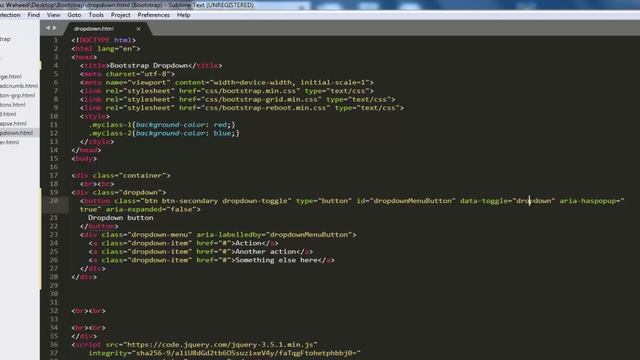Click 'class="container"' on line 17
The height and width of the screenshot is (360, 640).
[130, 176]
